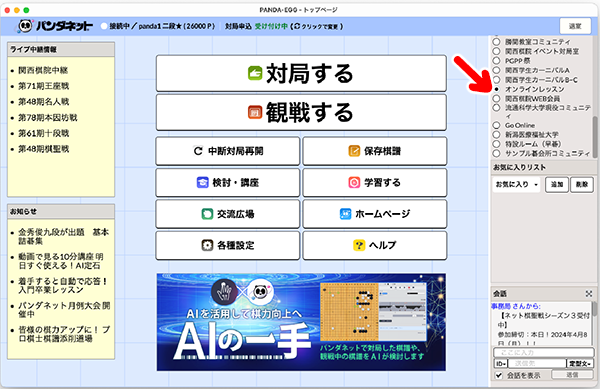Image resolution: width=600 pixels, height=389 pixels.
Task: Select the PGPP 祭 radio button
Action: (x=496, y=60)
